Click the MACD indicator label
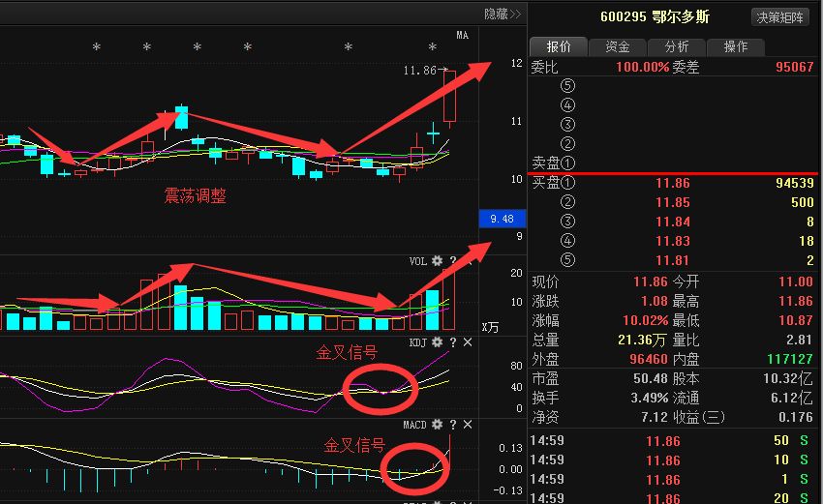The width and height of the screenshot is (823, 504). tap(414, 425)
